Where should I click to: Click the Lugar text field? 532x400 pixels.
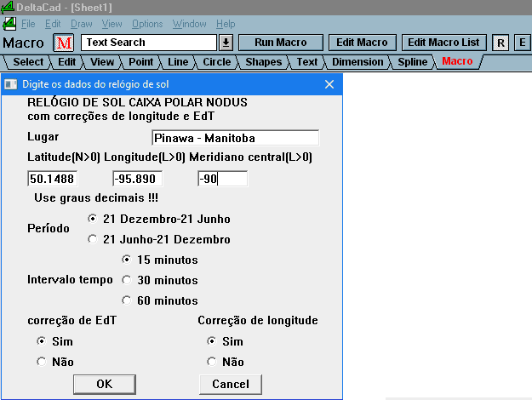(x=235, y=138)
